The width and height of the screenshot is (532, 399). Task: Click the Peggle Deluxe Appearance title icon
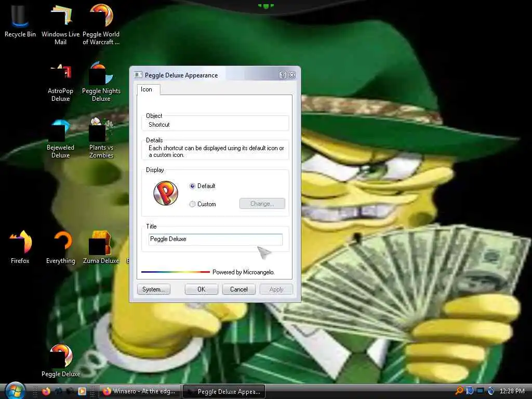click(138, 75)
